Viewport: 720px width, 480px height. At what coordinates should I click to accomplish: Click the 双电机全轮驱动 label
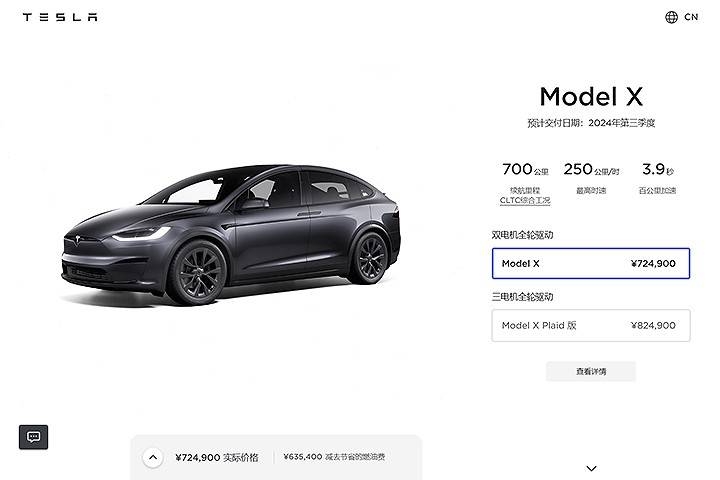(x=522, y=235)
